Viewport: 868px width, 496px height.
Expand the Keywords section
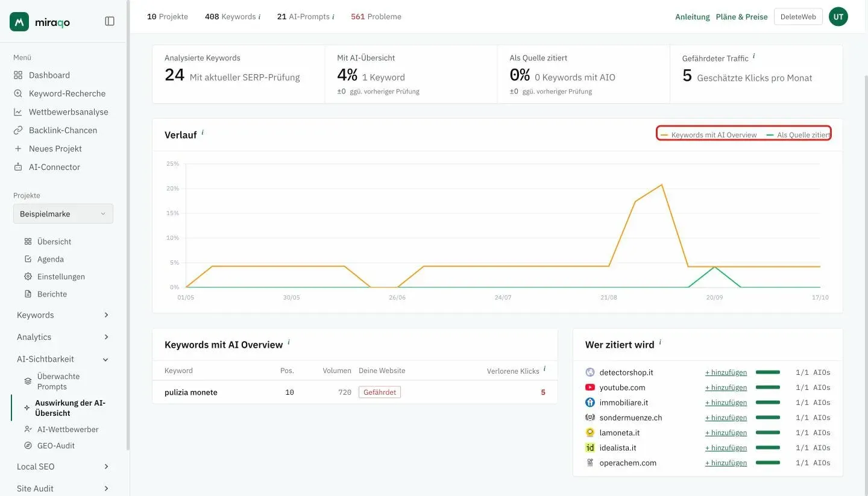(63, 315)
